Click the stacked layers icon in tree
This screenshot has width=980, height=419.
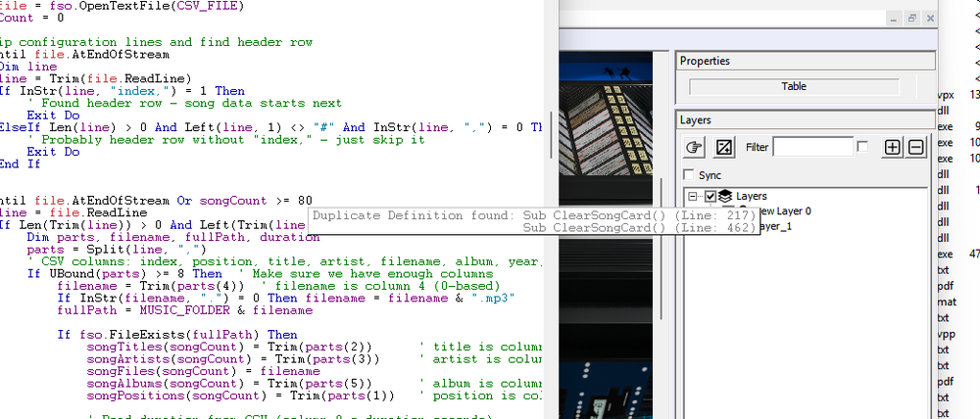(725, 196)
